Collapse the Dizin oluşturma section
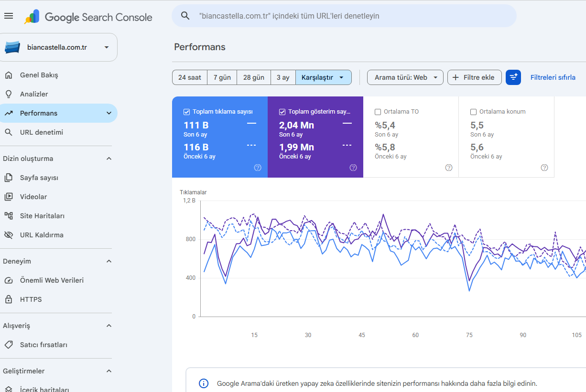This screenshot has width=586, height=392. (109, 159)
